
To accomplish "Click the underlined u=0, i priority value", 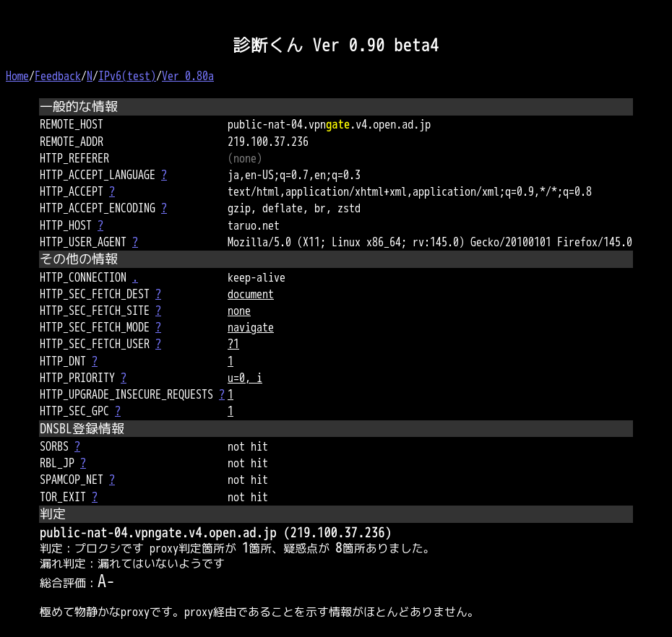I will (x=244, y=378).
